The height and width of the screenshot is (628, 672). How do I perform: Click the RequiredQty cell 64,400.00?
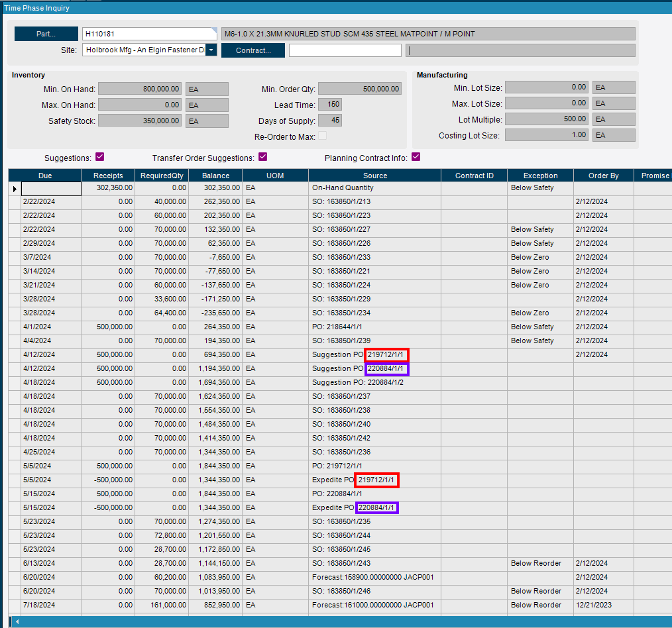[162, 313]
